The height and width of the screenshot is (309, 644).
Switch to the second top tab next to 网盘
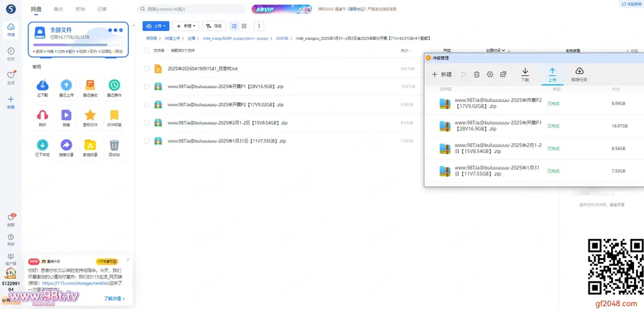tap(58, 9)
